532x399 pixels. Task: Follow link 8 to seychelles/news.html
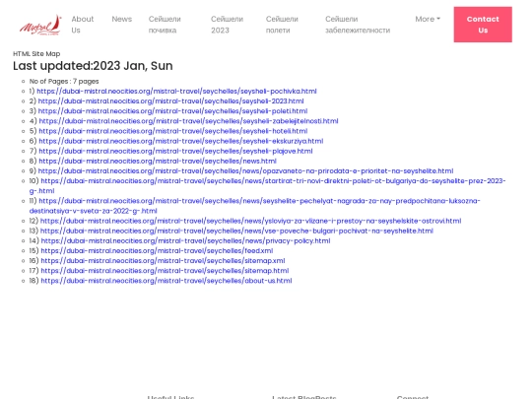(x=158, y=161)
